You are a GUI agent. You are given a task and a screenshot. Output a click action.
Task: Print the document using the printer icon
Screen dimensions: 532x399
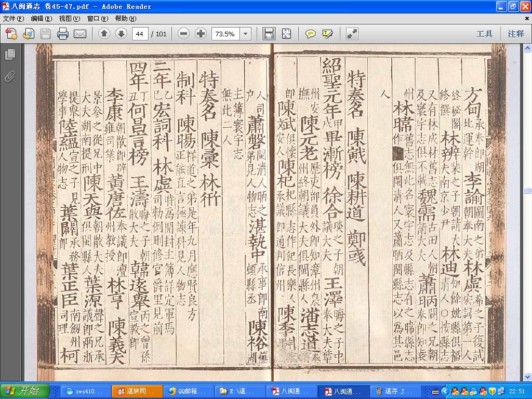[x=63, y=34]
